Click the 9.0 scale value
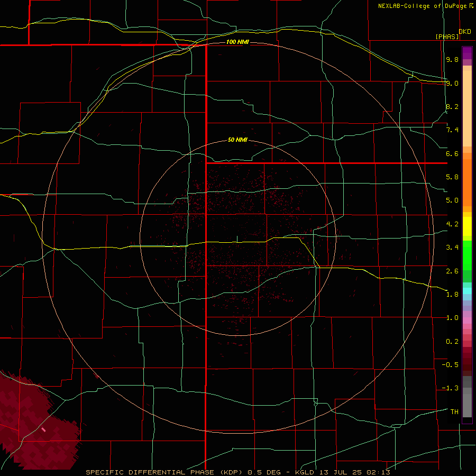This screenshot has width=476, height=476. point(452,83)
